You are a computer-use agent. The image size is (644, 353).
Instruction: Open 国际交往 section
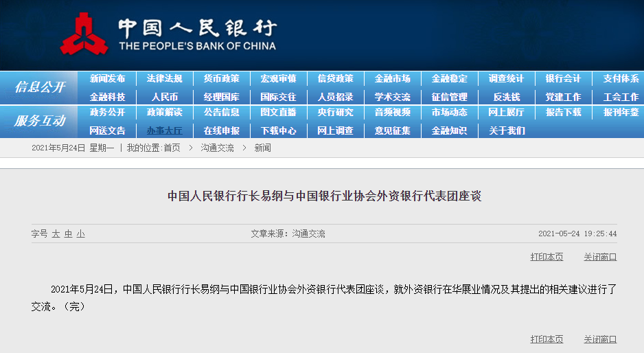tap(279, 97)
